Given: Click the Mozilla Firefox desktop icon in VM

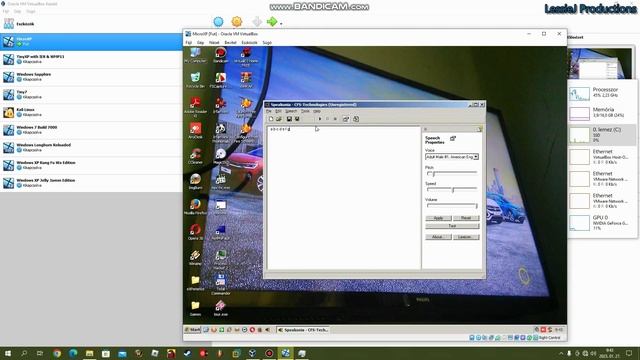Looking at the screenshot, I should (196, 207).
